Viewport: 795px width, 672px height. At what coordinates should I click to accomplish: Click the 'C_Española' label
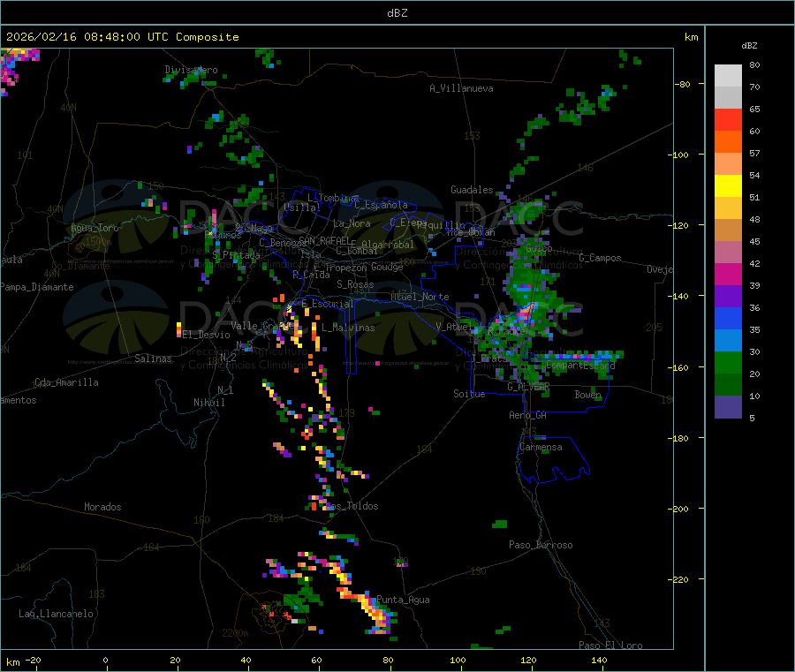(x=381, y=205)
